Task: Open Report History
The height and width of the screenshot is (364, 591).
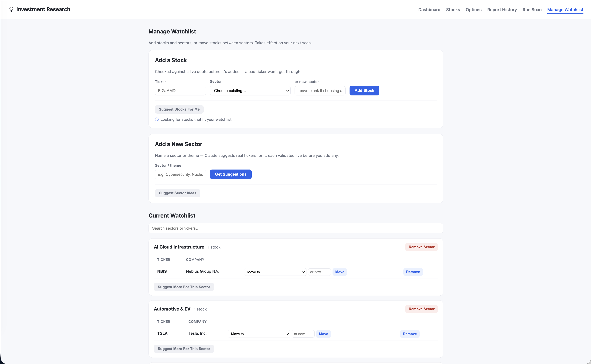Action: coord(502,10)
